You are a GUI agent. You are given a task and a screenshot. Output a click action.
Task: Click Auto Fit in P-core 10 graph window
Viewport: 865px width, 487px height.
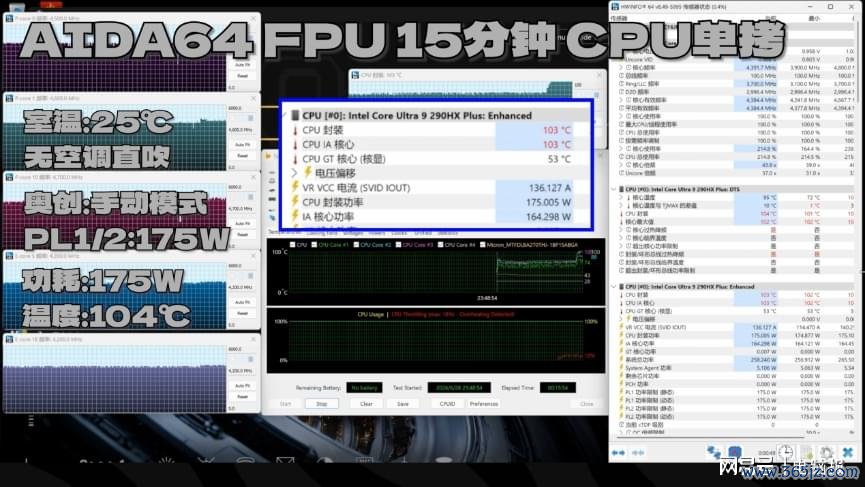tap(243, 223)
